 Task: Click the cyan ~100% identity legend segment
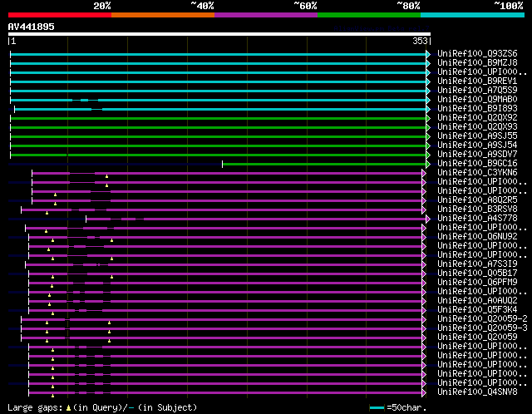tap(473, 15)
